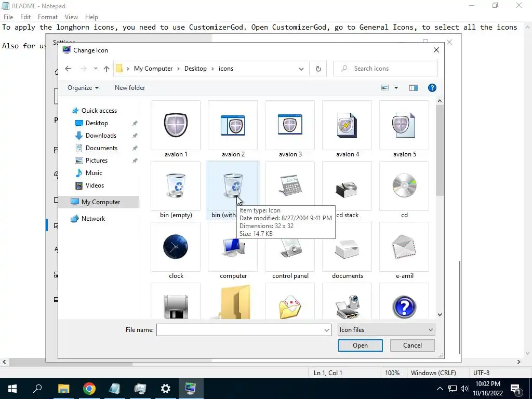
Task: Open Quick access in navigation pane
Action: [95, 111]
